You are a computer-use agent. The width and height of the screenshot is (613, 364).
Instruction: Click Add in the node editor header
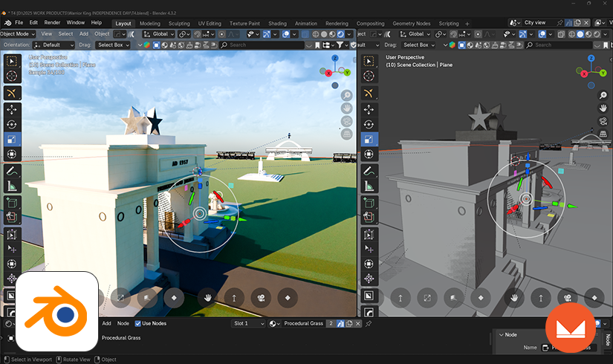click(106, 323)
